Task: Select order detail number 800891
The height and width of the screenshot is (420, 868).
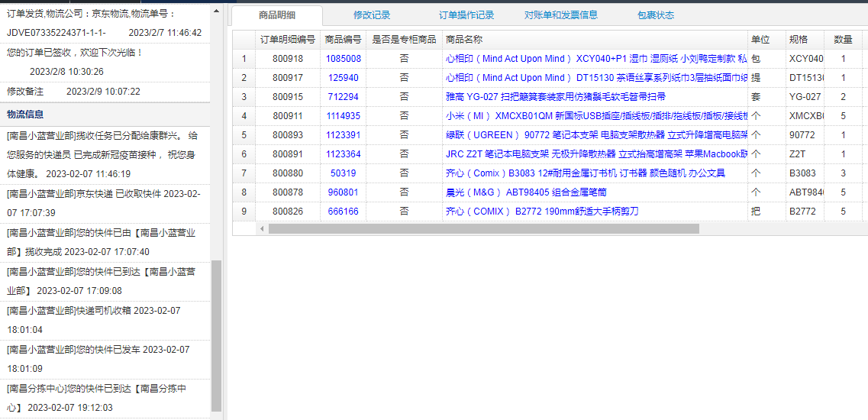Action: tap(288, 154)
